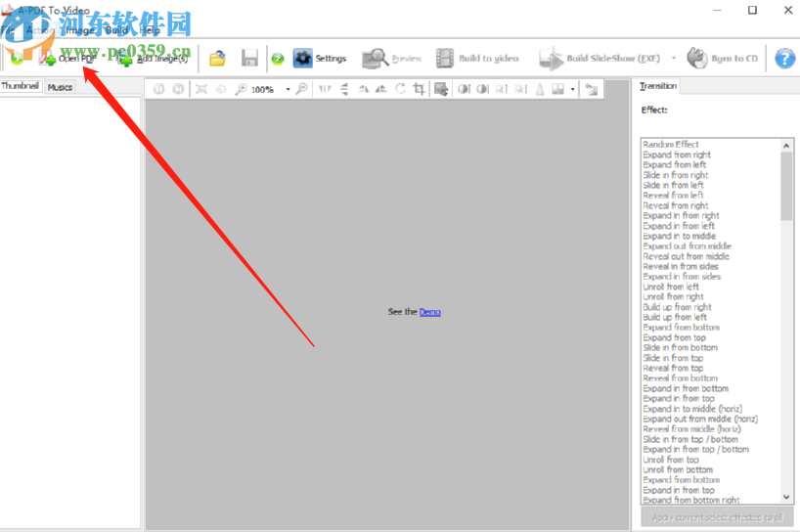The image size is (800, 532).
Task: Open the Help menu
Action: coord(150,30)
